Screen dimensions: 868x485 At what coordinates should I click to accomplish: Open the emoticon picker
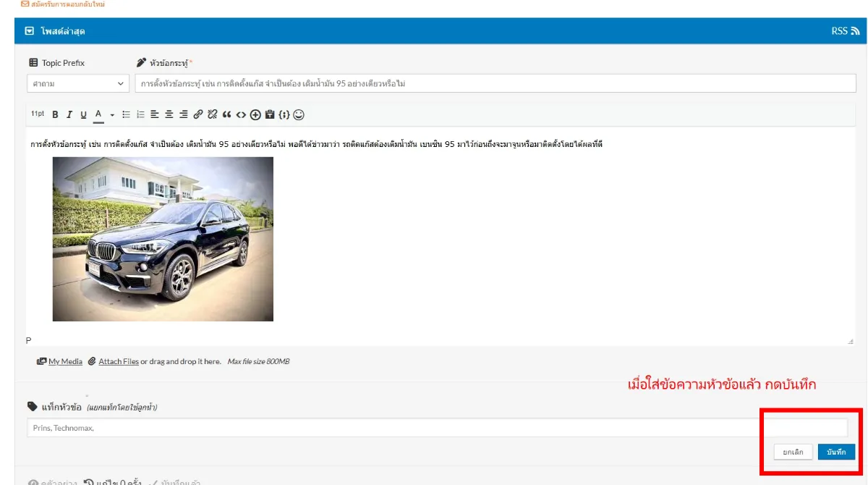[299, 114]
